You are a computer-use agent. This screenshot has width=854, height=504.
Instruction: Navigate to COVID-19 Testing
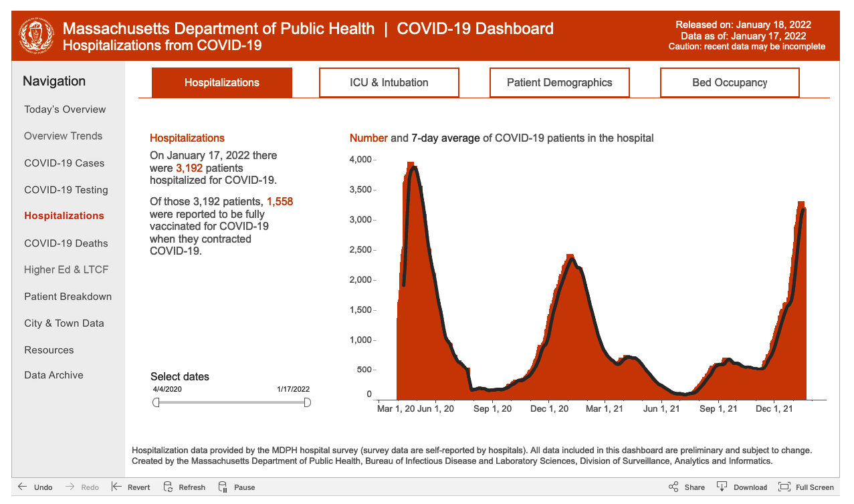click(x=66, y=190)
